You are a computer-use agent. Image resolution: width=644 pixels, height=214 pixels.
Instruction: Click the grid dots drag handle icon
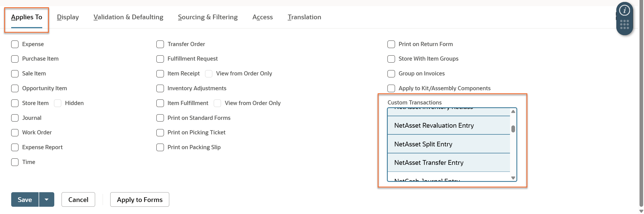(624, 24)
